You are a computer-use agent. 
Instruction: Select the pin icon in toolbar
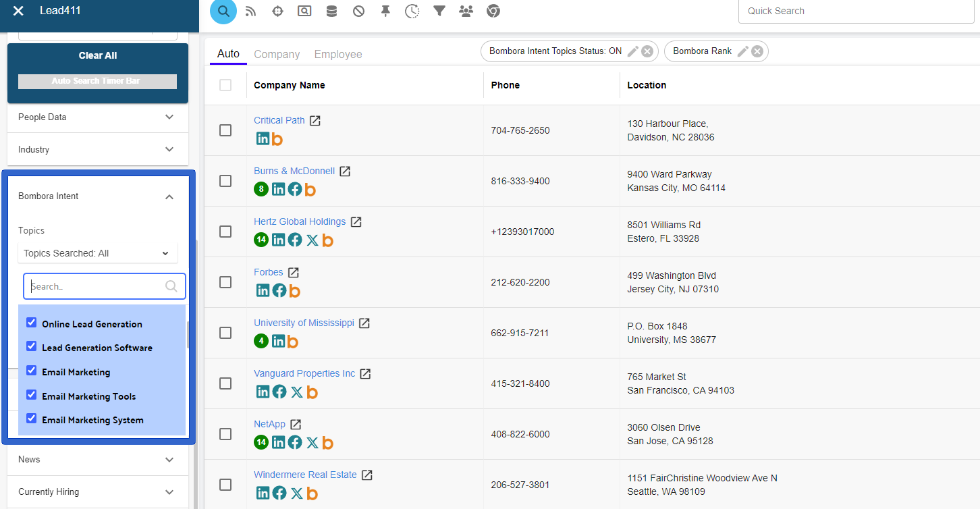[x=385, y=11]
